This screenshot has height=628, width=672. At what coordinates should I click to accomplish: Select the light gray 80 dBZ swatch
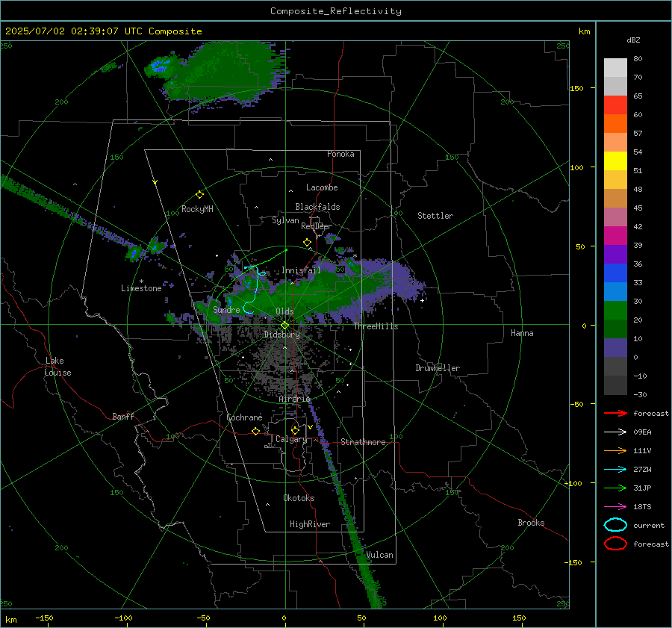[615, 68]
